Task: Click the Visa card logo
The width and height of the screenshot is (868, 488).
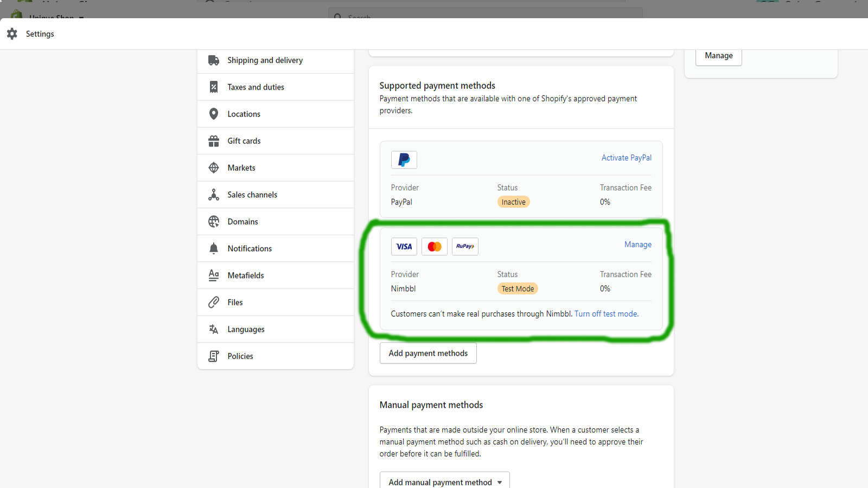Action: click(404, 247)
